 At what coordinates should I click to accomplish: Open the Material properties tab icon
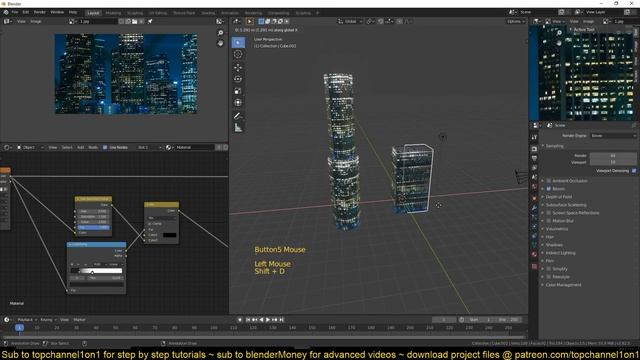point(534,254)
